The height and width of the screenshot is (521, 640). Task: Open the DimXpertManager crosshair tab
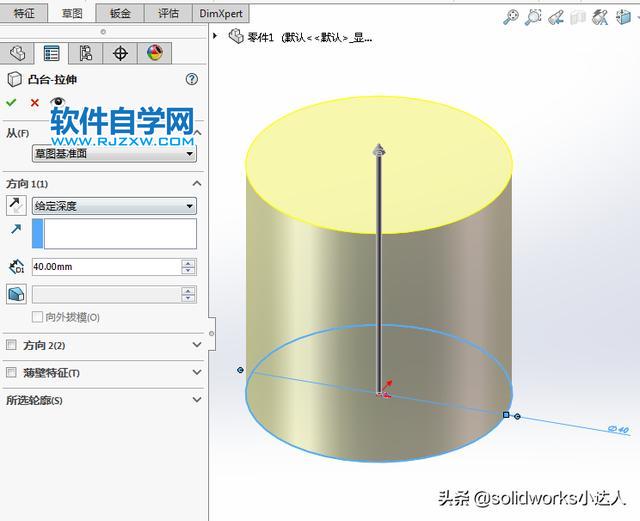tap(120, 53)
